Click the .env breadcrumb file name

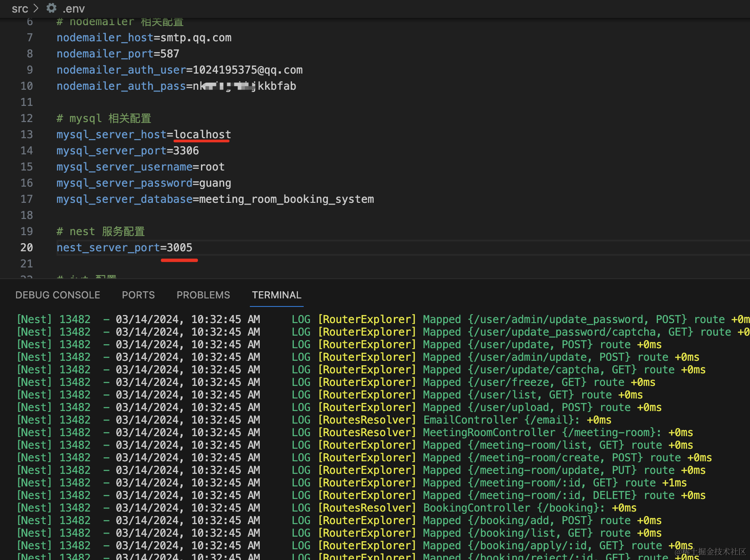(74, 9)
